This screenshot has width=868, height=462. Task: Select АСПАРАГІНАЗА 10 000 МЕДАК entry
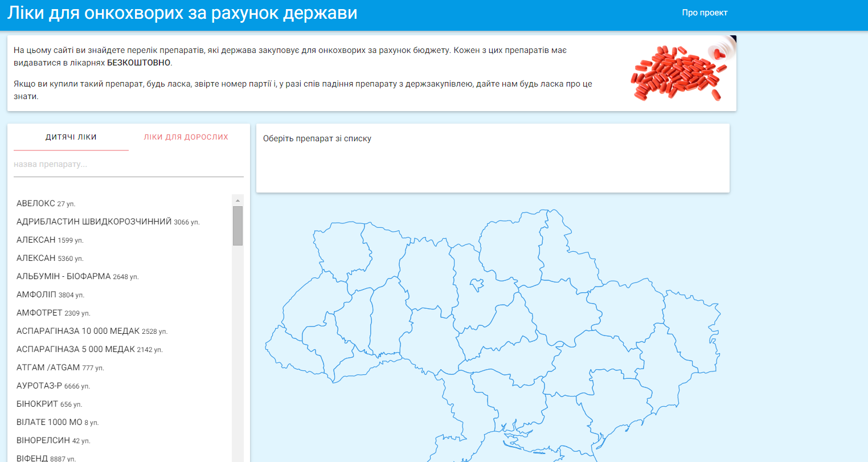(92, 331)
